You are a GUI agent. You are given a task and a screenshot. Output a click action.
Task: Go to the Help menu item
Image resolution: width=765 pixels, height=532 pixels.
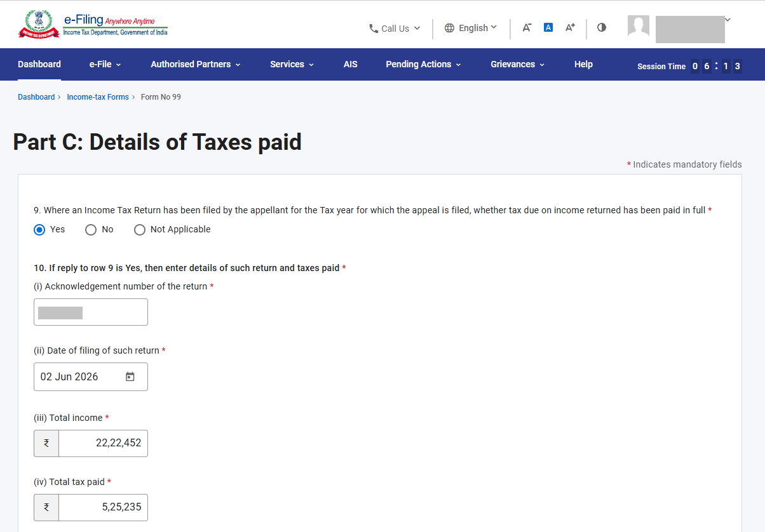[x=583, y=64]
